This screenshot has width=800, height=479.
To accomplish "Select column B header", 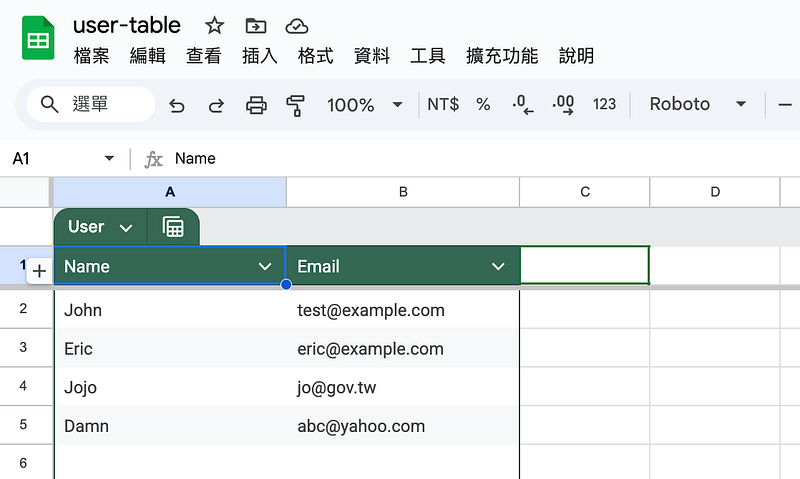I will point(403,192).
